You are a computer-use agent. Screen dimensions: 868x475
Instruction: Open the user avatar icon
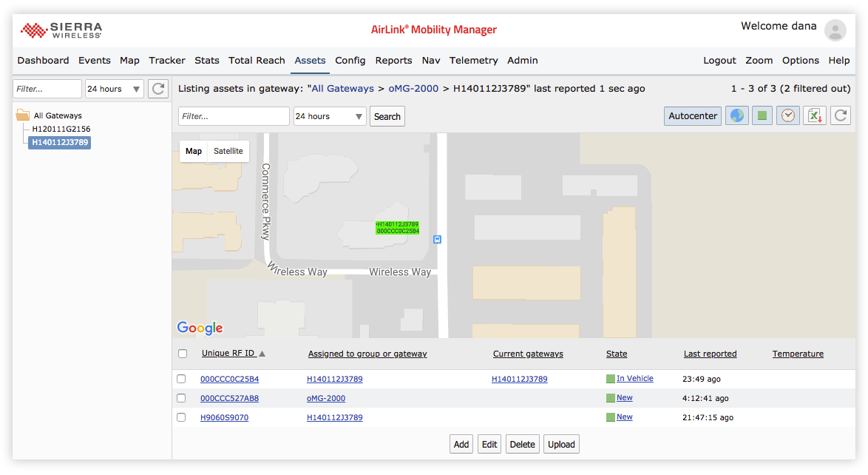coord(835,30)
